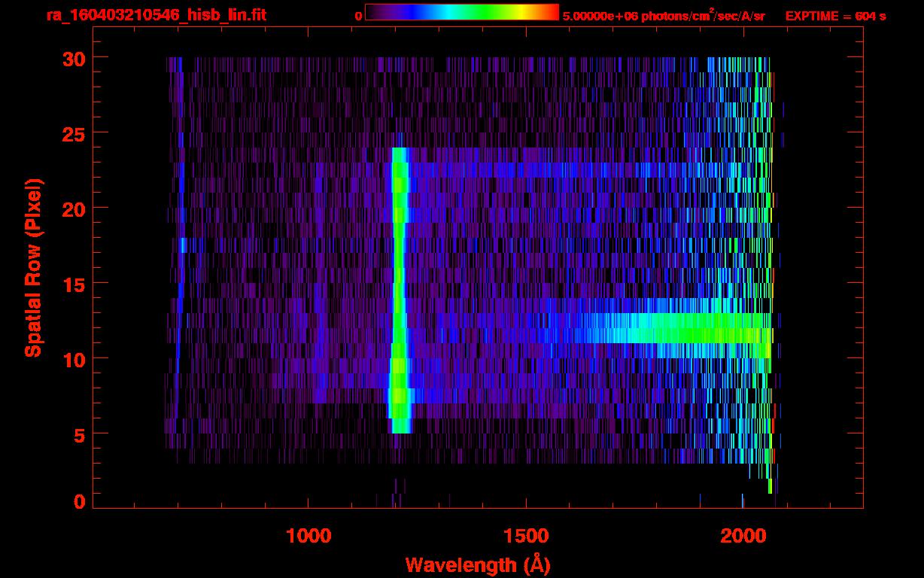924x578 pixels.
Task: Click the y-axis tick label 15
Action: (x=72, y=284)
